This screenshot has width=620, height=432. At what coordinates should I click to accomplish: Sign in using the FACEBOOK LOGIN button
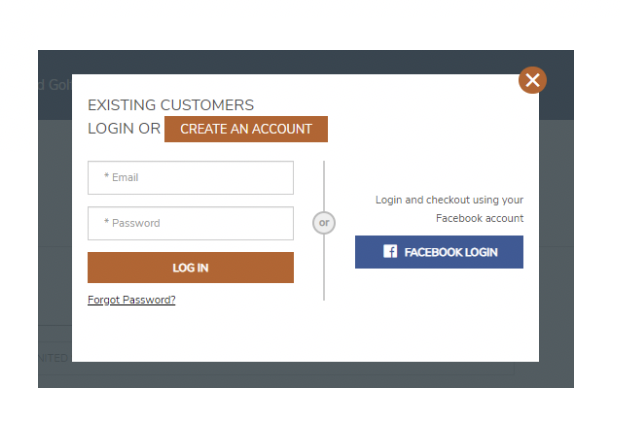point(439,252)
